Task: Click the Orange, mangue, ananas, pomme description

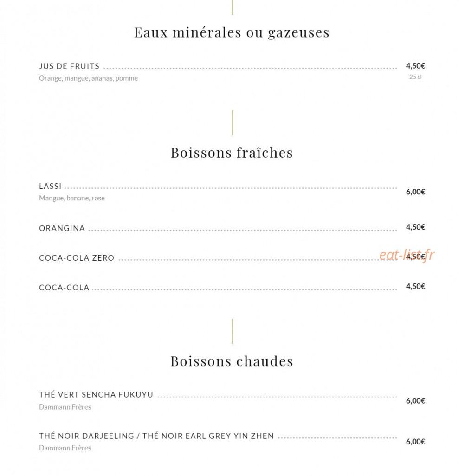Action: pyautogui.click(x=88, y=78)
